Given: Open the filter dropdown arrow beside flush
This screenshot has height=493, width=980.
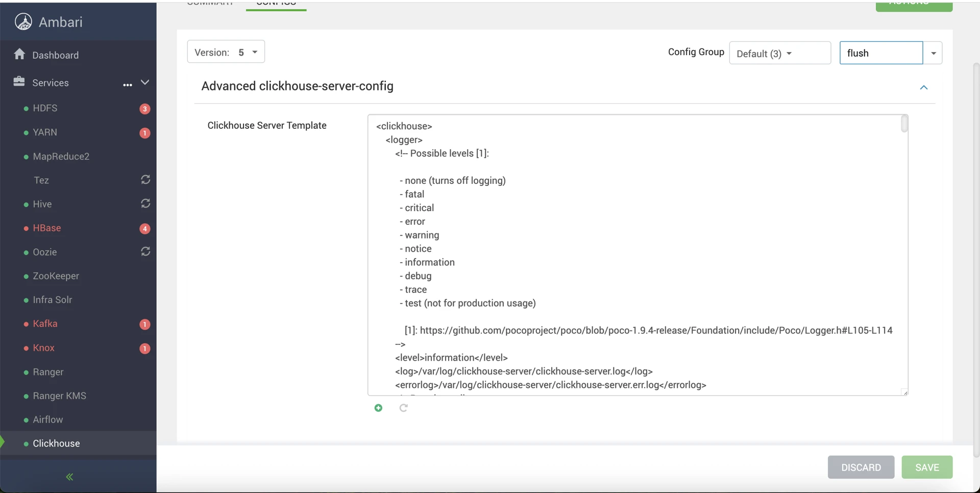Looking at the screenshot, I should click(933, 53).
